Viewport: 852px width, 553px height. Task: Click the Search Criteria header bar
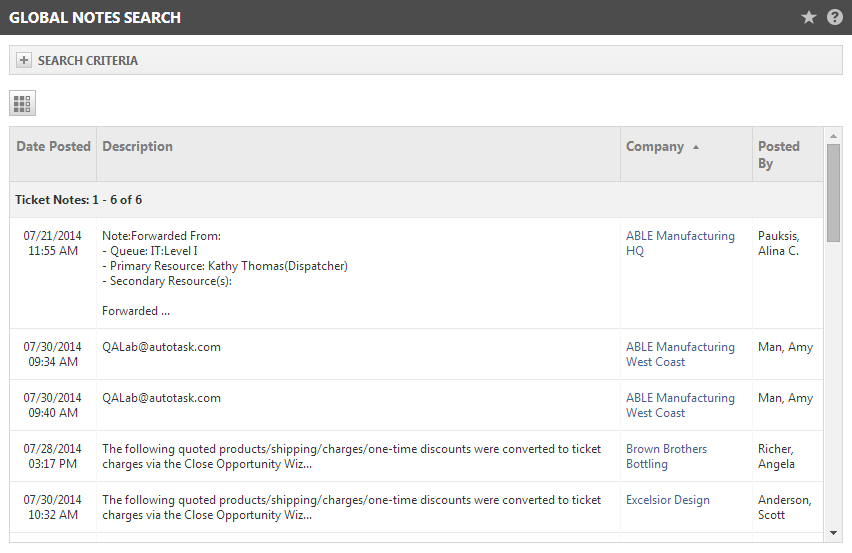[426, 60]
